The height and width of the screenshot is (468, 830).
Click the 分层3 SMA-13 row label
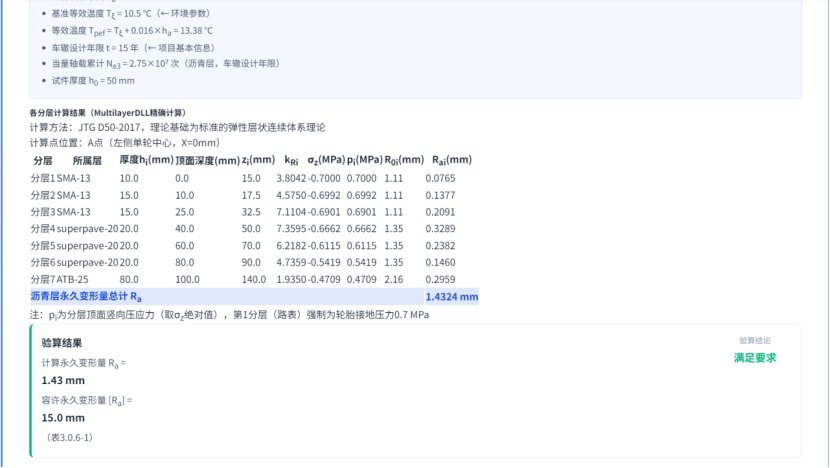click(60, 212)
